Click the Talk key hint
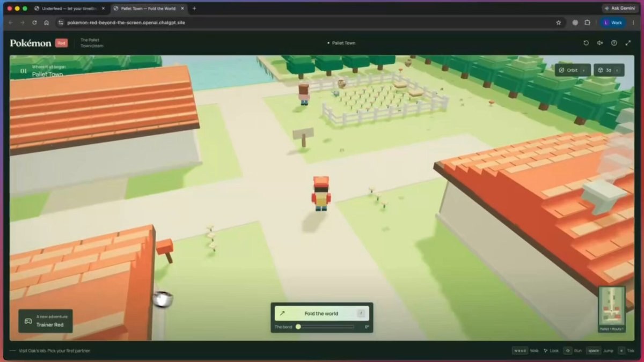The image size is (644, 362). coord(626,351)
